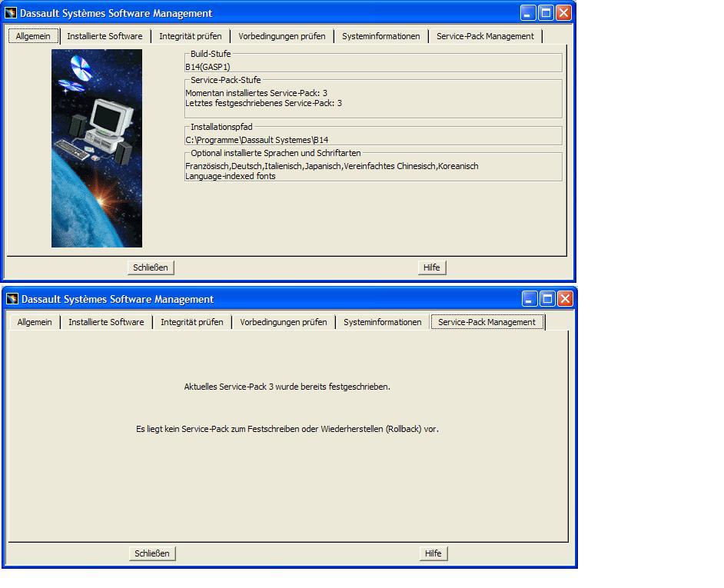The height and width of the screenshot is (588, 724).
Task: Open Installierte Software tab in the top window
Action: click(x=105, y=36)
